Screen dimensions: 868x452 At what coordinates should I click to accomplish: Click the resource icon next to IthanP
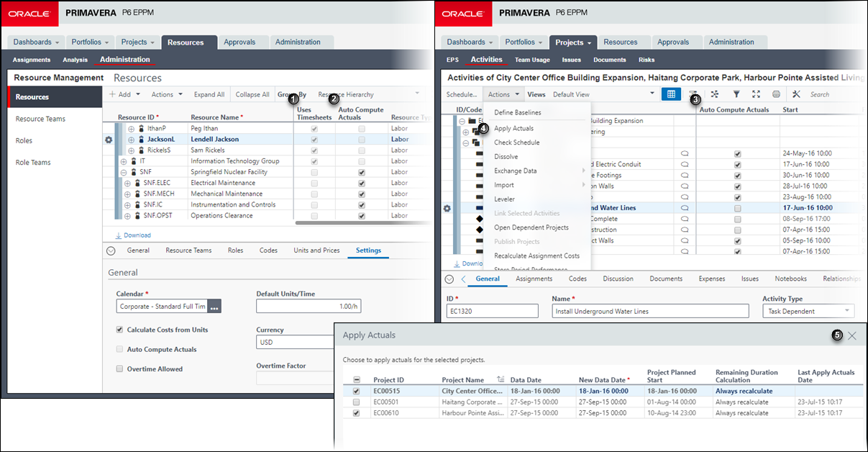click(142, 128)
